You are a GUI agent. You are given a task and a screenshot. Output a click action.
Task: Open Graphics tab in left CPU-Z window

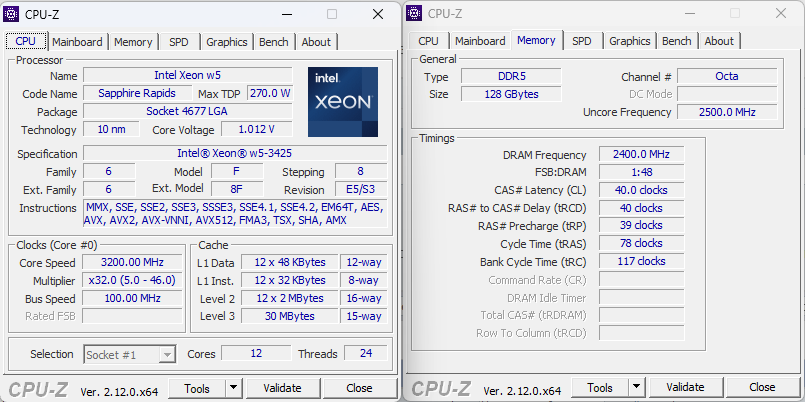pos(227,42)
